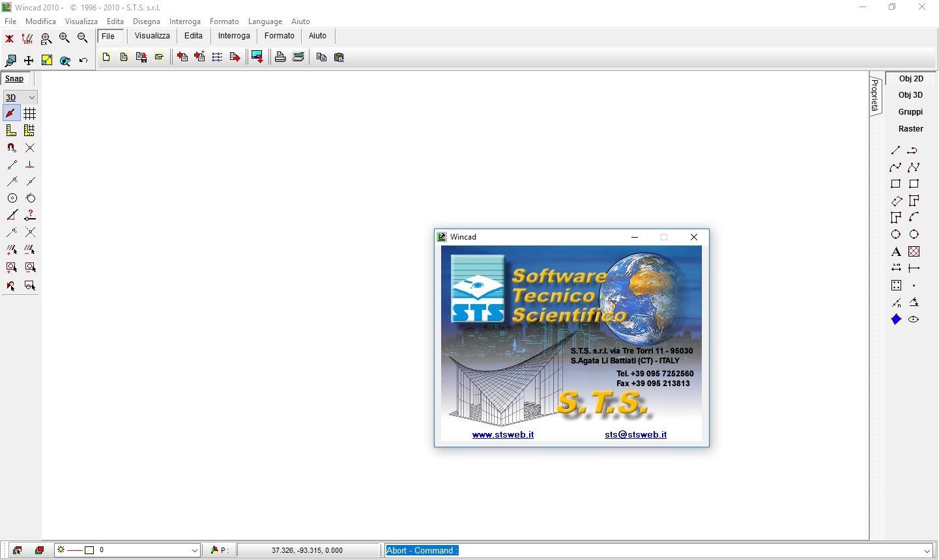Open www.stsweb.it link in Wincad splash

[503, 434]
